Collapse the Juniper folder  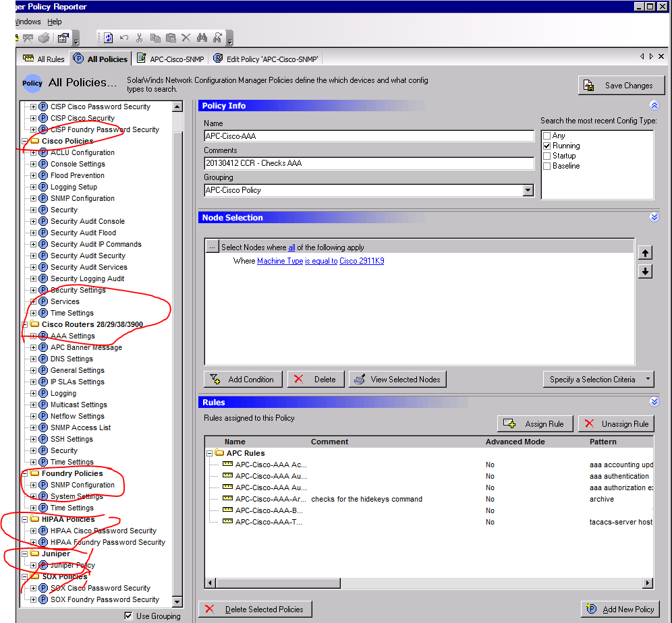coord(25,554)
